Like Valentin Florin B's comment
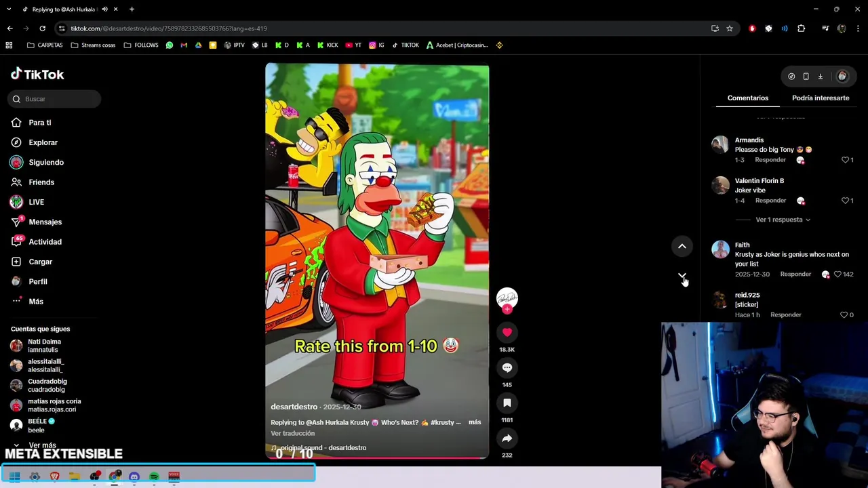The width and height of the screenshot is (868, 488). [x=846, y=201]
